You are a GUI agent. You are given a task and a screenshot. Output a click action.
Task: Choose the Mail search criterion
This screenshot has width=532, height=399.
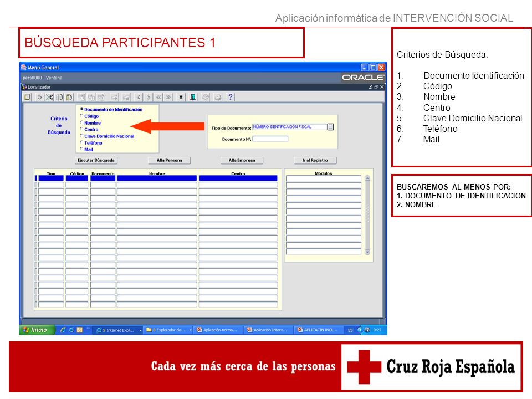(x=81, y=149)
